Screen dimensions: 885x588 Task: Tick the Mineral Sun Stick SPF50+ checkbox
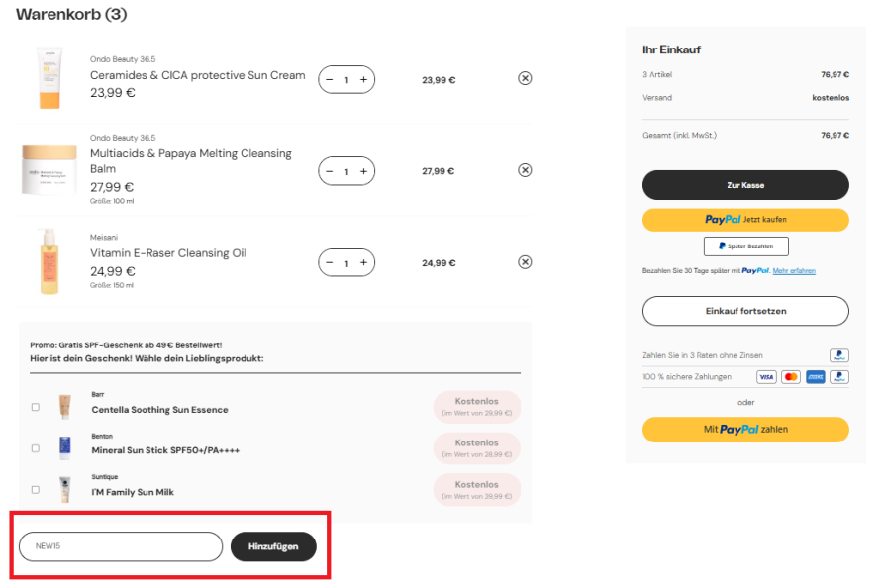tap(36, 448)
